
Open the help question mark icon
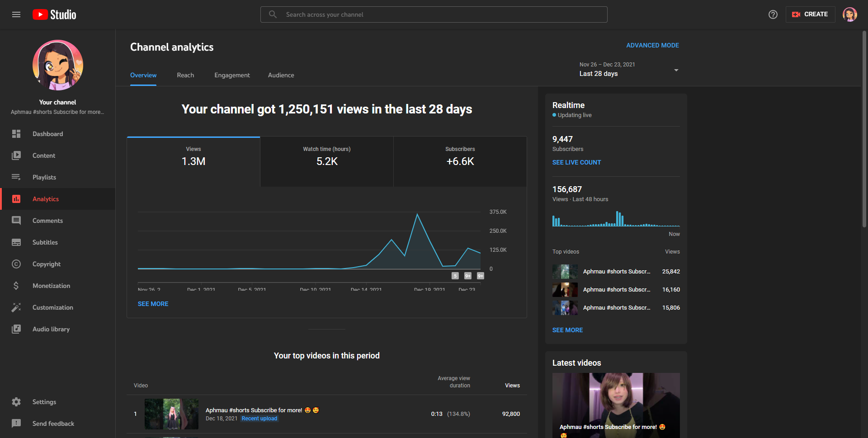(x=773, y=14)
